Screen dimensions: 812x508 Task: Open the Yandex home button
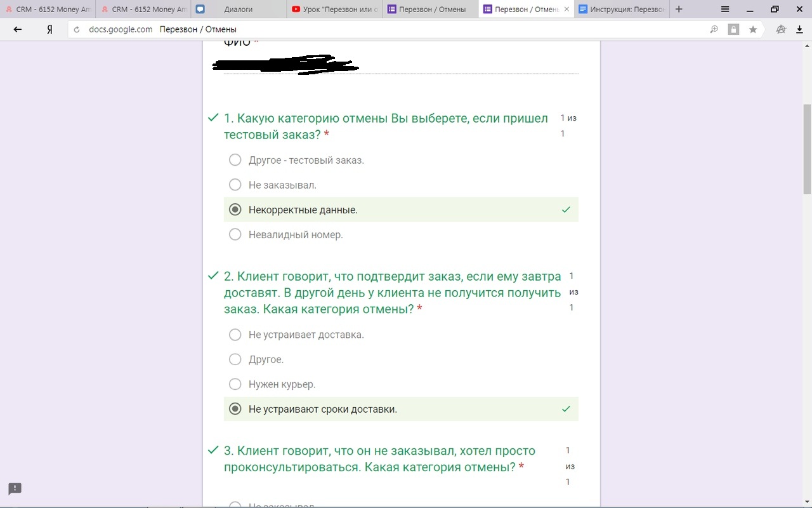point(49,29)
